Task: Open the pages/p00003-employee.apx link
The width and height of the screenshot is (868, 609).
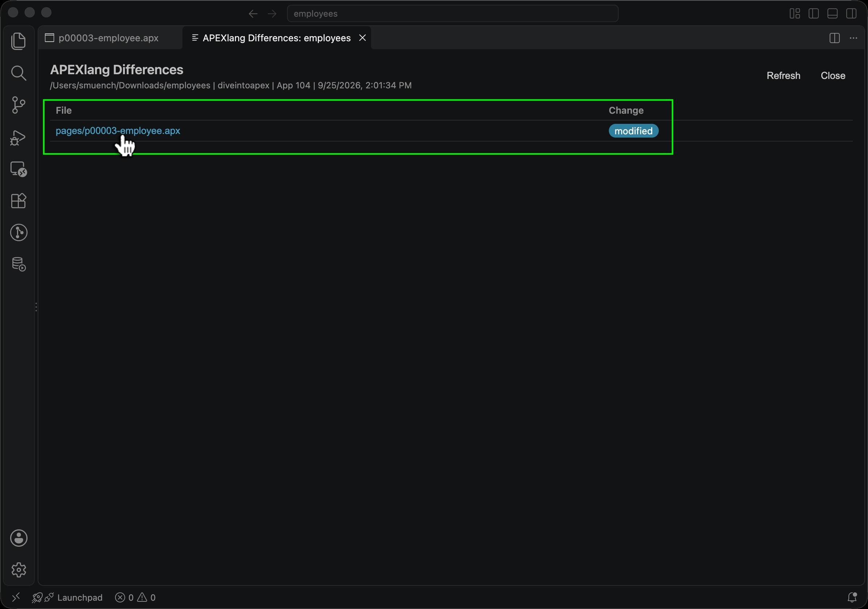Action: 118,131
